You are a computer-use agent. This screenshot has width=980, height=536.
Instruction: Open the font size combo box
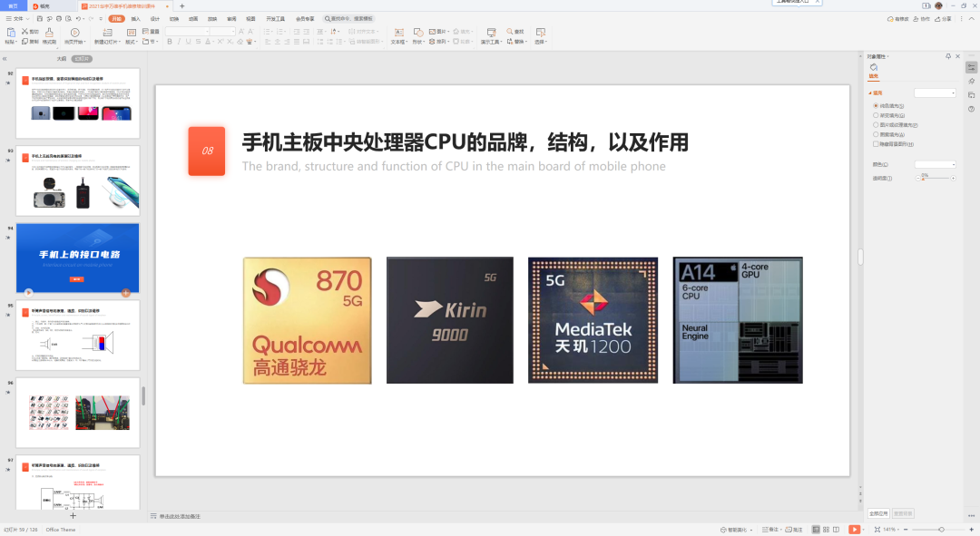pyautogui.click(x=222, y=31)
